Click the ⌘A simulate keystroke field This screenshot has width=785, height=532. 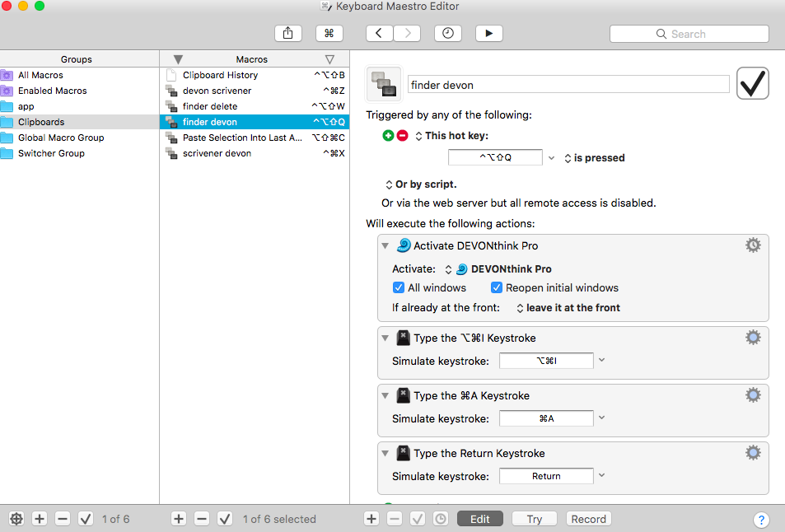pos(546,418)
